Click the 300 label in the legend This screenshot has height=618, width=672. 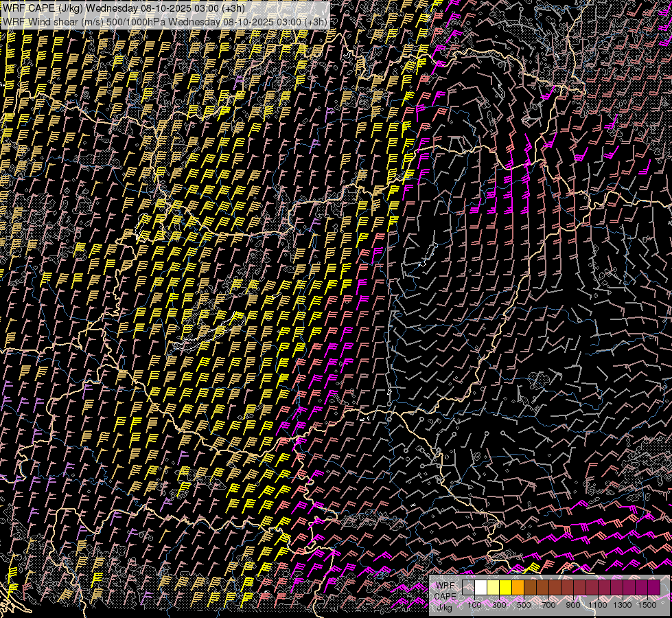tap(499, 605)
